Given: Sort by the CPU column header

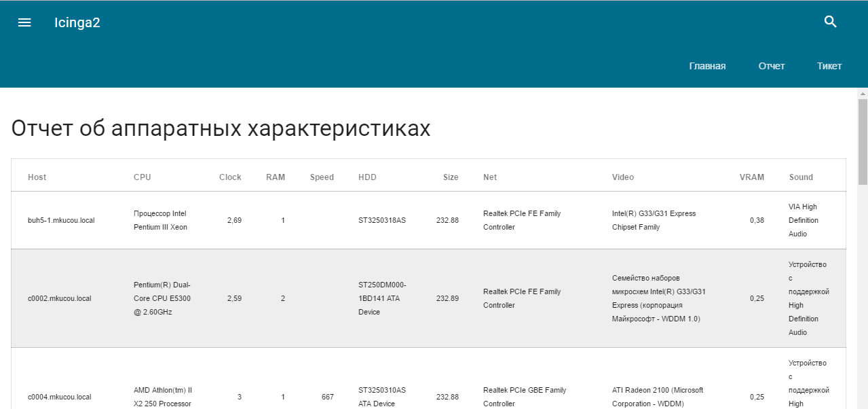Looking at the screenshot, I should (x=143, y=177).
